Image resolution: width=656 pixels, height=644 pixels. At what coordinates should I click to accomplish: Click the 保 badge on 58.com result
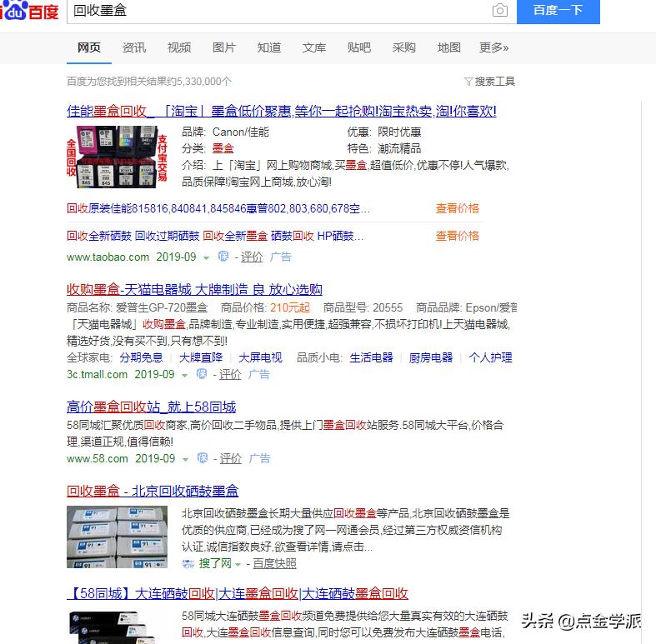point(203,458)
